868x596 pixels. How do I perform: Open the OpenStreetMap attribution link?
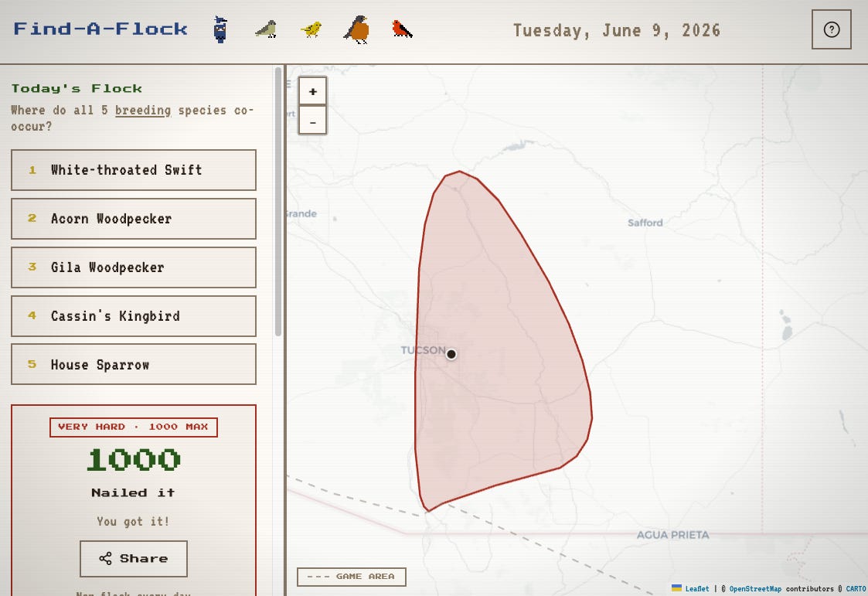coord(755,589)
